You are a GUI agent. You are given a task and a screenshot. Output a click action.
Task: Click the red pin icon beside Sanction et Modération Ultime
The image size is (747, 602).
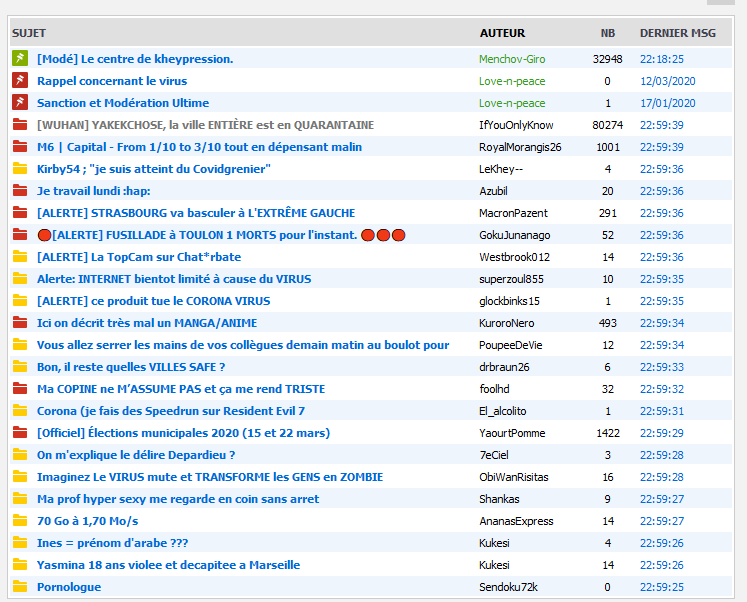[x=19, y=103]
